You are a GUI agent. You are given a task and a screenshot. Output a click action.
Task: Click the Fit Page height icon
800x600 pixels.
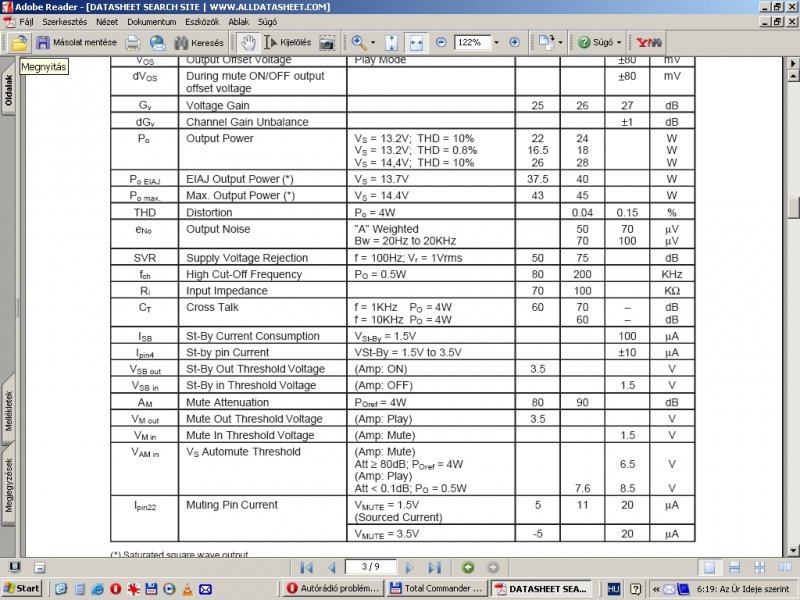pos(391,43)
